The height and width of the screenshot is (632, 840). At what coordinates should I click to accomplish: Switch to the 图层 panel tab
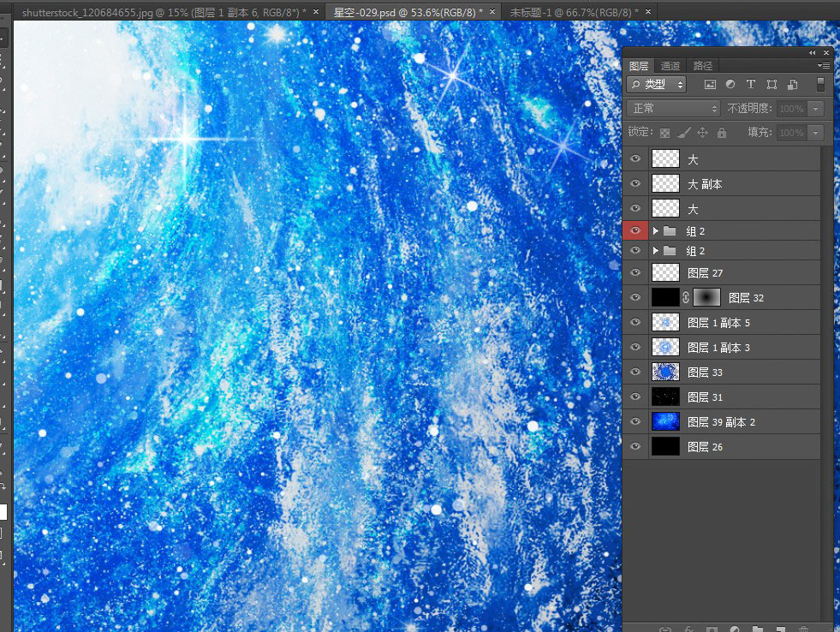pyautogui.click(x=639, y=65)
